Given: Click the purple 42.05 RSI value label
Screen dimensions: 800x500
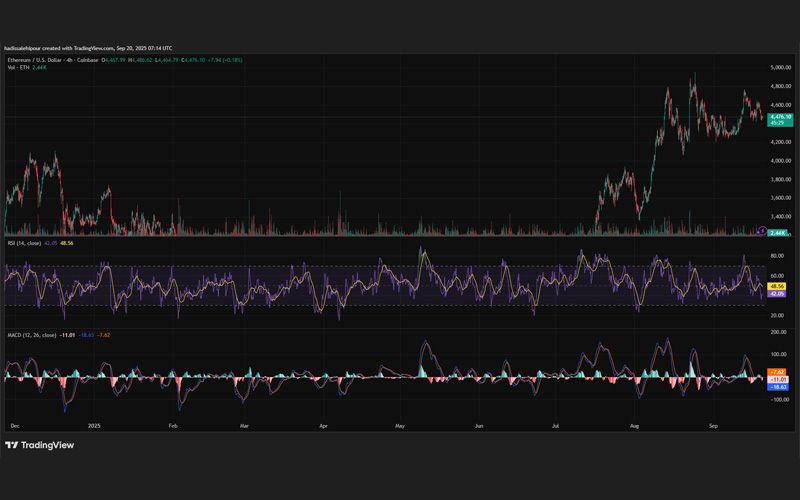Looking at the screenshot, I should pos(777,293).
